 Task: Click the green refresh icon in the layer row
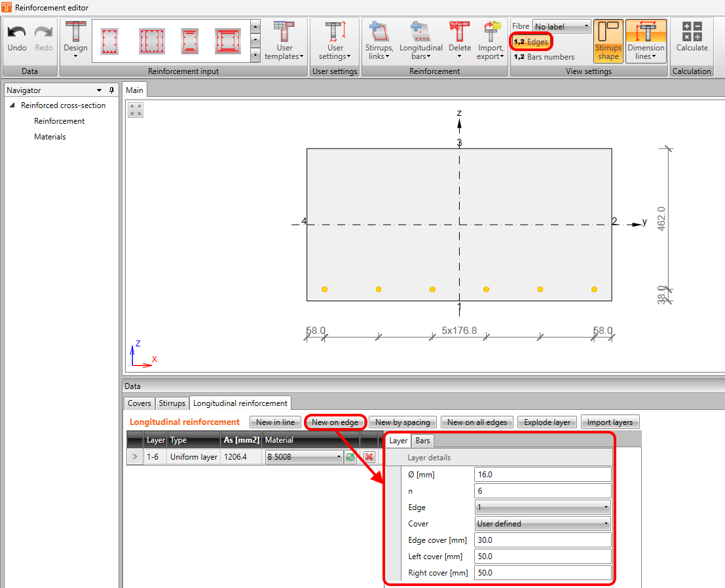click(x=350, y=456)
